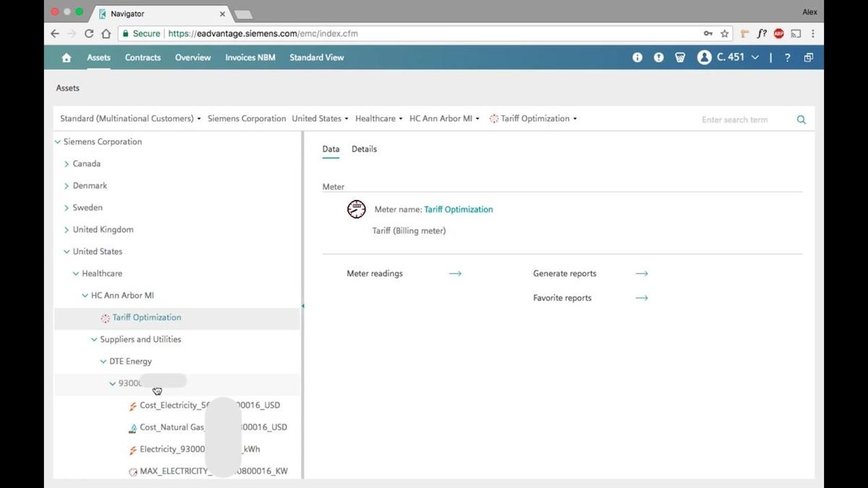Open the Chrome three-dot menu
This screenshot has height=488, width=868.
[813, 33]
